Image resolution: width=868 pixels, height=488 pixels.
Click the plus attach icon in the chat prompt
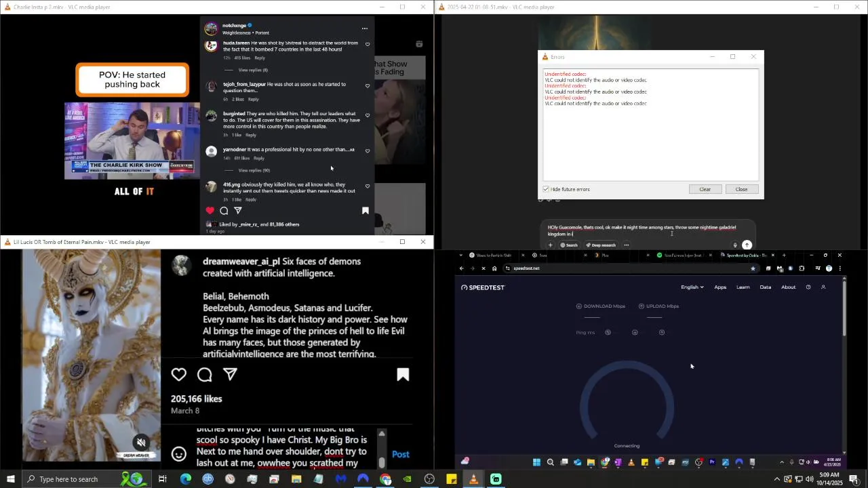[x=551, y=245]
